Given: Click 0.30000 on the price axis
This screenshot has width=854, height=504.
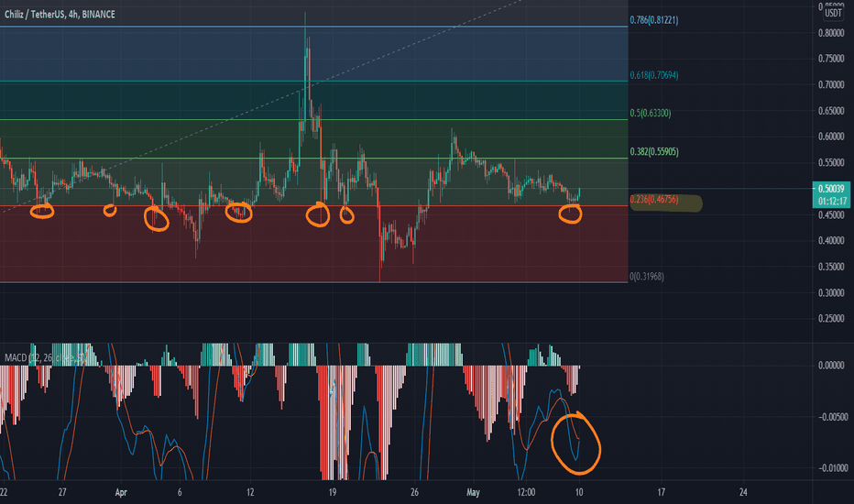Looking at the screenshot, I should tap(831, 293).
